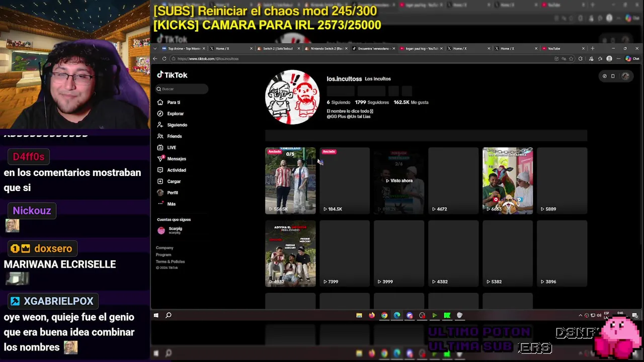Open video with 3999 views
The image size is (644, 362).
tap(399, 253)
